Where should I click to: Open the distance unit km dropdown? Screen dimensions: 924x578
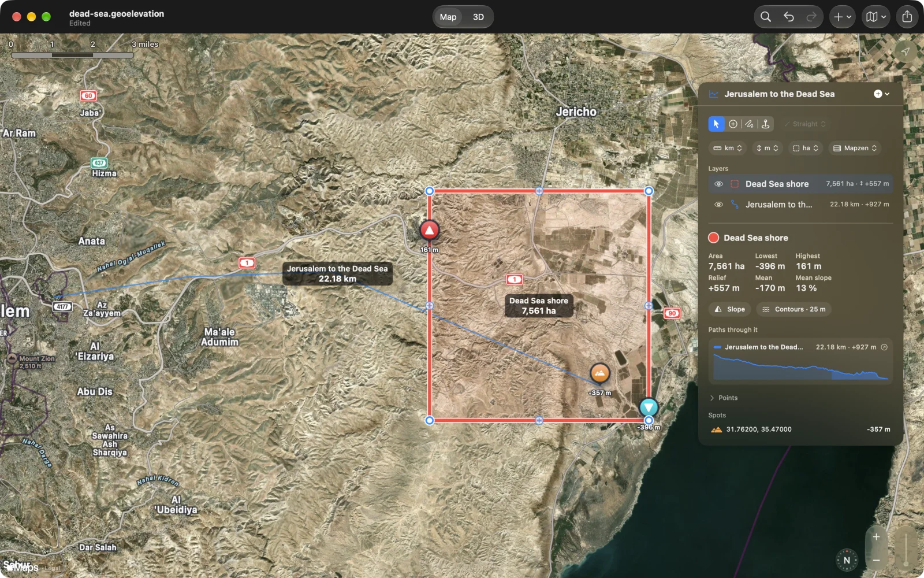coord(728,148)
